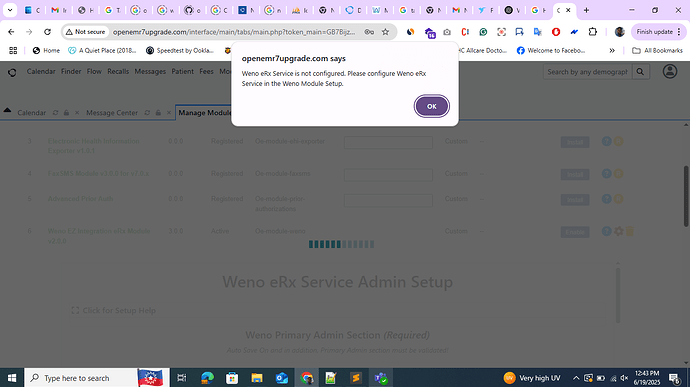The width and height of the screenshot is (690, 387).
Task: Open the Patient menu
Action: (x=182, y=71)
